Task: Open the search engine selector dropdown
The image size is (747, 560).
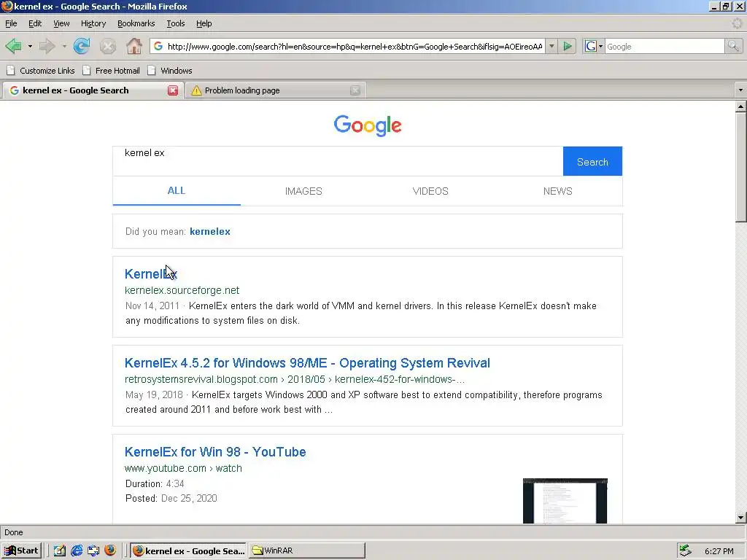Action: 594,46
